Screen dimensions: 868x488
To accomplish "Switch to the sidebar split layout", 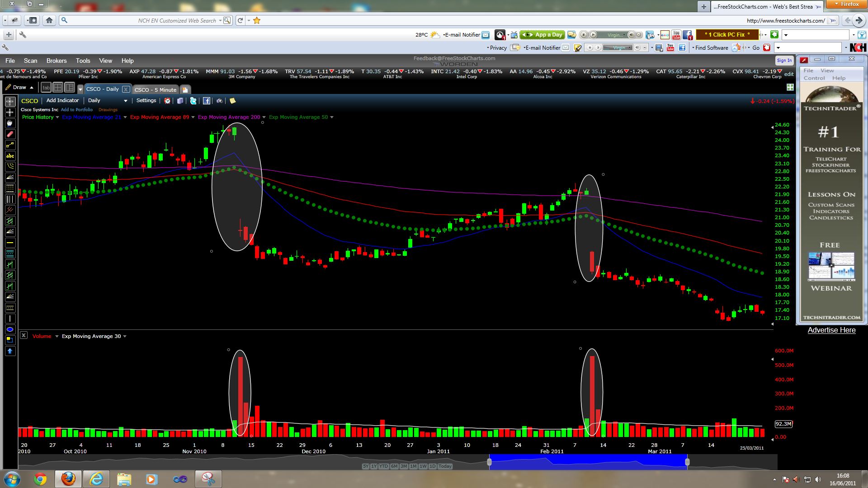I will pyautogui.click(x=69, y=88).
